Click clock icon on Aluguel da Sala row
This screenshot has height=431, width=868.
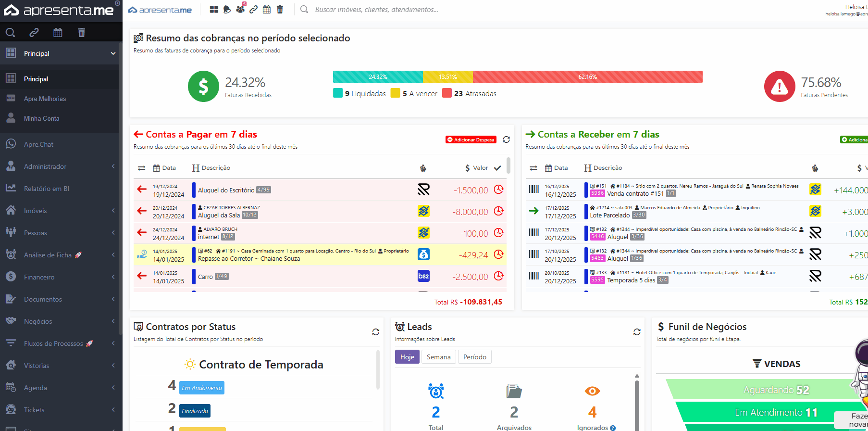pos(499,211)
